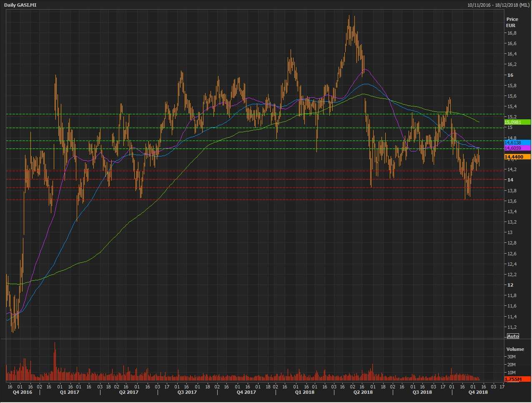Click the magenta 14,6059 moving average tag
The image size is (532, 403).
coord(517,148)
